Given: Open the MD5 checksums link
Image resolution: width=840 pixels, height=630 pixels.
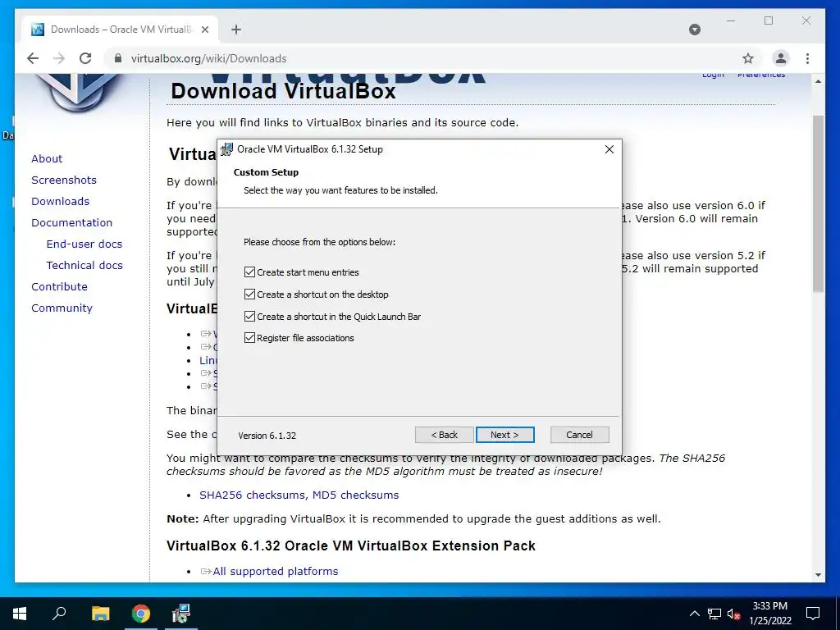Looking at the screenshot, I should [x=356, y=495].
